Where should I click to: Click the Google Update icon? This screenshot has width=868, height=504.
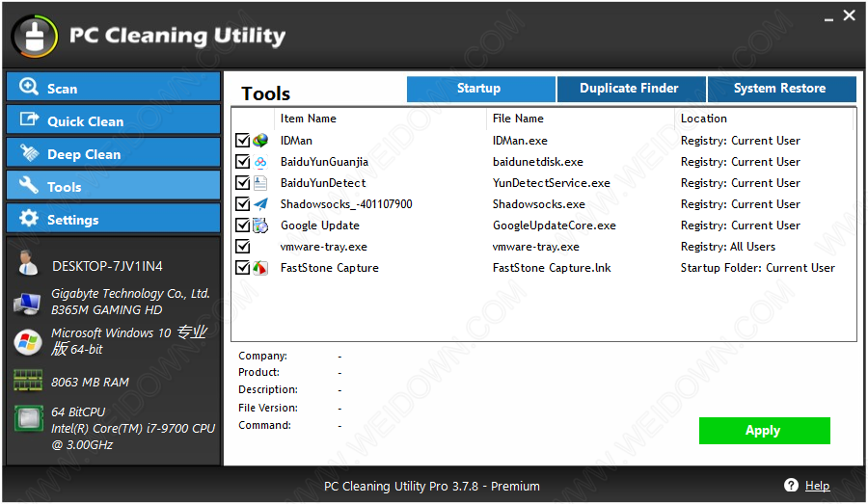click(260, 225)
